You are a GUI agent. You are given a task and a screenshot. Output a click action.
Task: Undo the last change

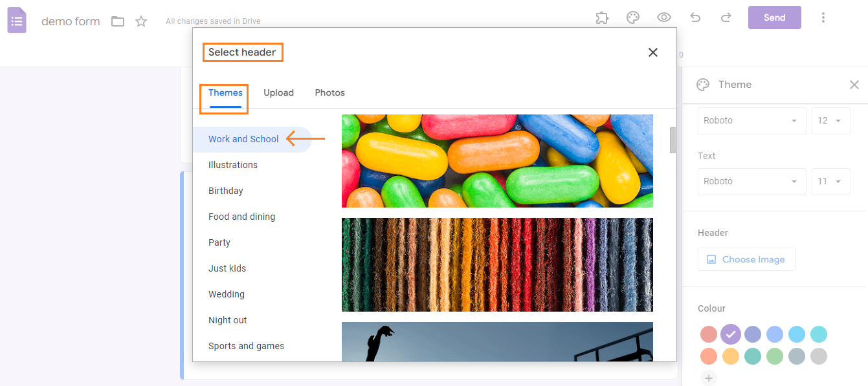pos(695,17)
